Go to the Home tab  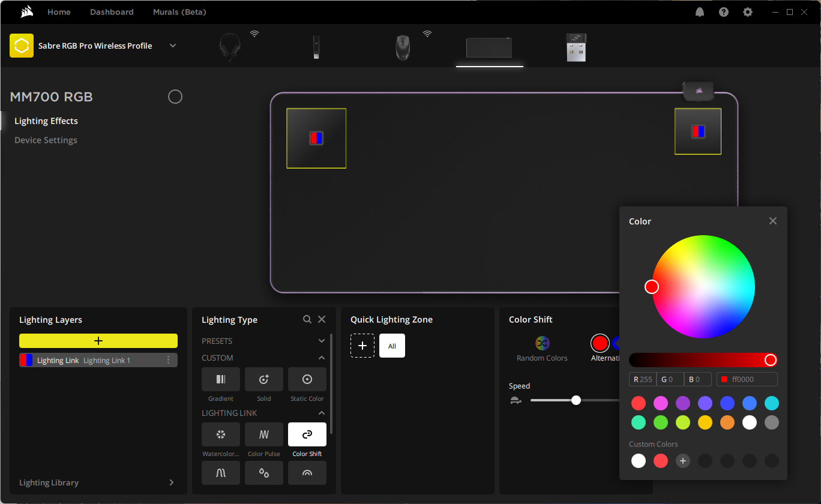pos(59,12)
